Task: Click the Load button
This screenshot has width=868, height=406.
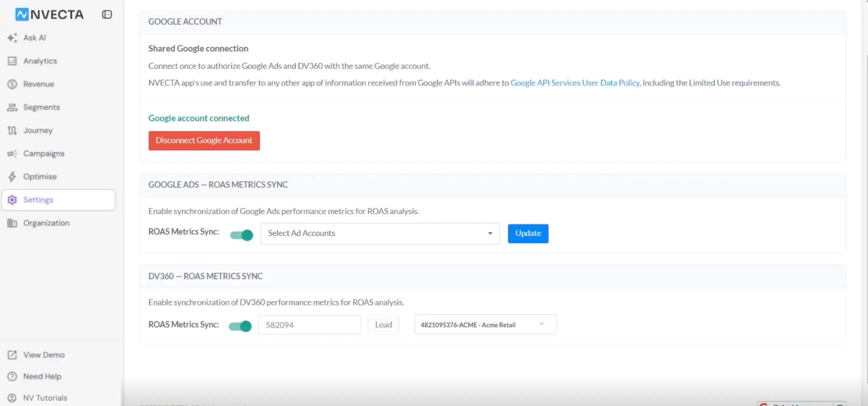Action: click(383, 325)
